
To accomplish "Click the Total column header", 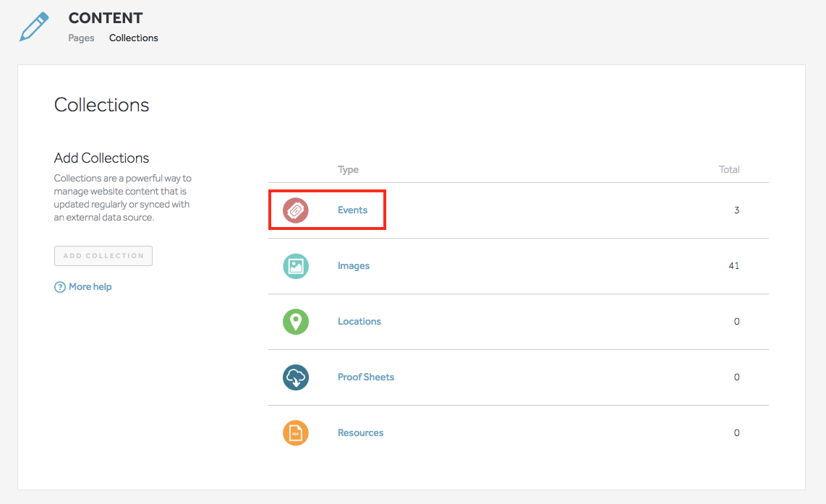I will tap(729, 170).
